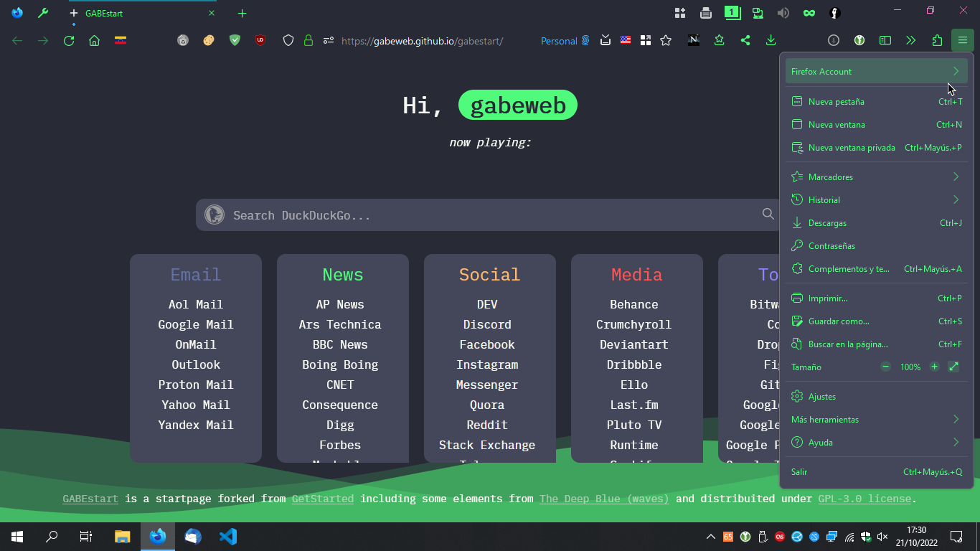980x551 pixels.
Task: Click the muted speaker icon in the title bar
Action: tap(783, 13)
